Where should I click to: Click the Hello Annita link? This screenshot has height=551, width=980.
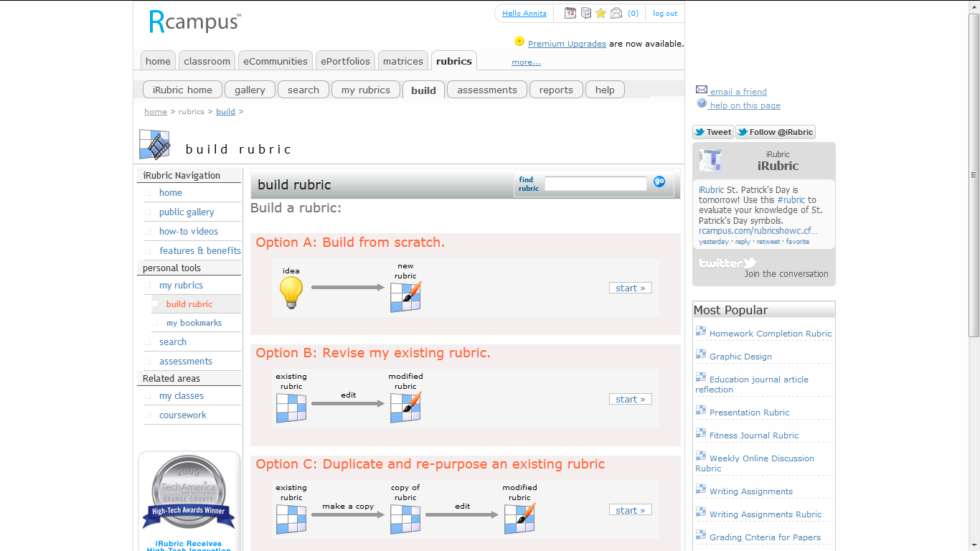(x=524, y=14)
